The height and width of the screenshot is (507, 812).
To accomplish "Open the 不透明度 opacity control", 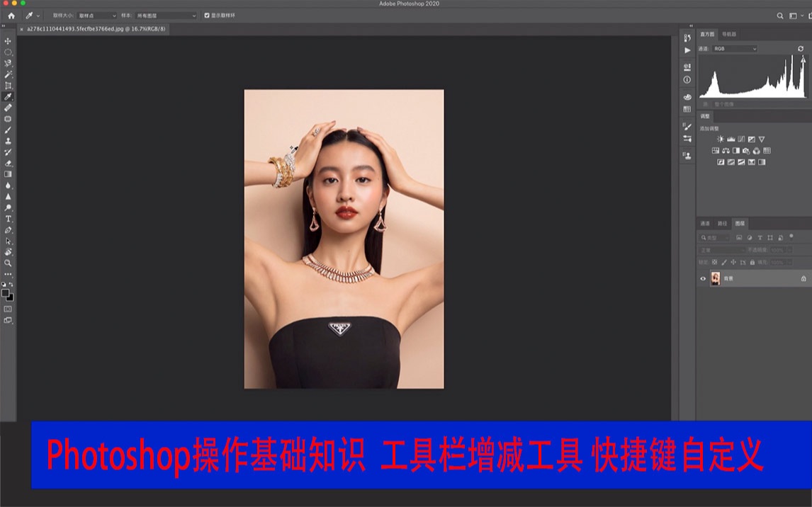I will (x=777, y=250).
